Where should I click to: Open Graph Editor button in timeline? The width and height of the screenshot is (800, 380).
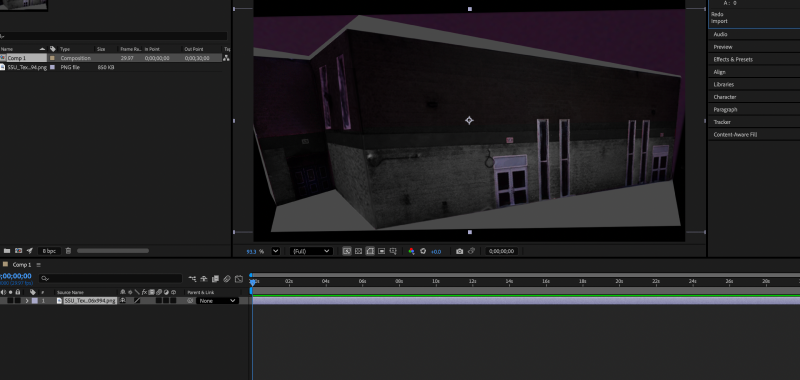tap(239, 278)
